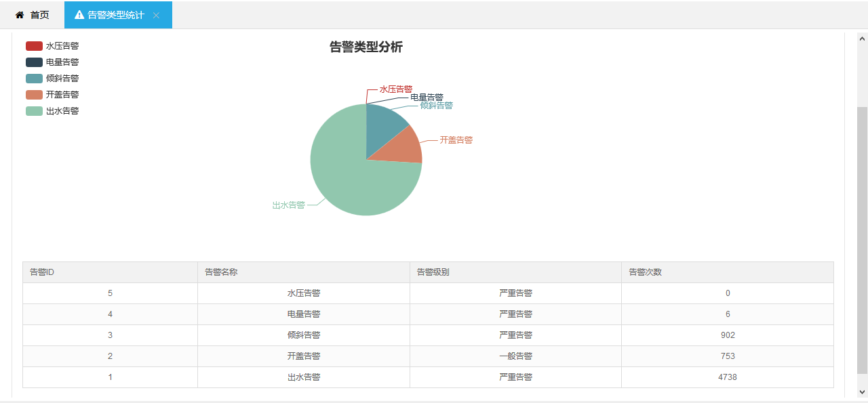The image size is (868, 403).
Task: Click the orange 开盖告警 pie slice
Action: coord(403,145)
